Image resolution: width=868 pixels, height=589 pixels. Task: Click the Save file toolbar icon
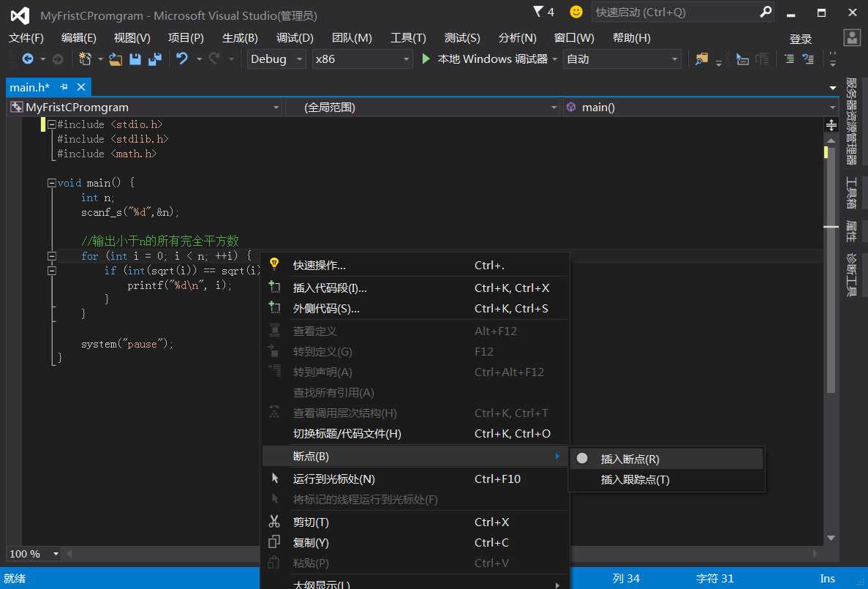click(x=135, y=59)
